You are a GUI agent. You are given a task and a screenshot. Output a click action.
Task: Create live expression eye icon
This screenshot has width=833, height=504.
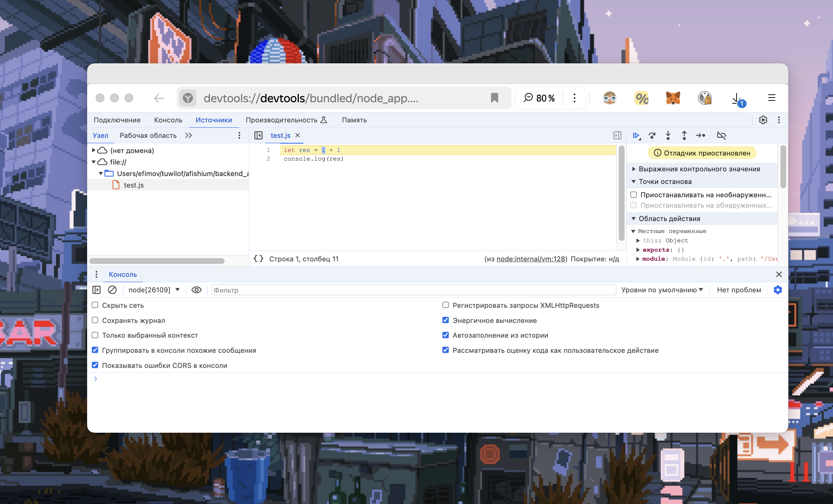point(196,290)
